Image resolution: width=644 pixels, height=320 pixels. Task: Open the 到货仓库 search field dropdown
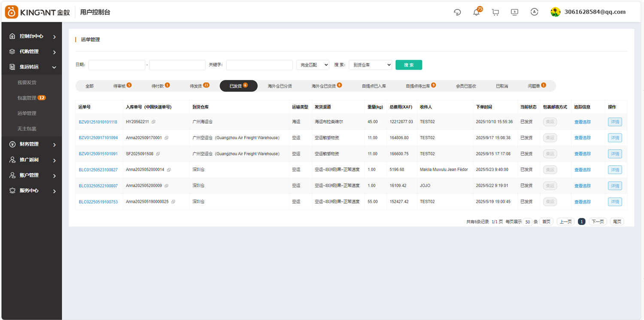370,65
